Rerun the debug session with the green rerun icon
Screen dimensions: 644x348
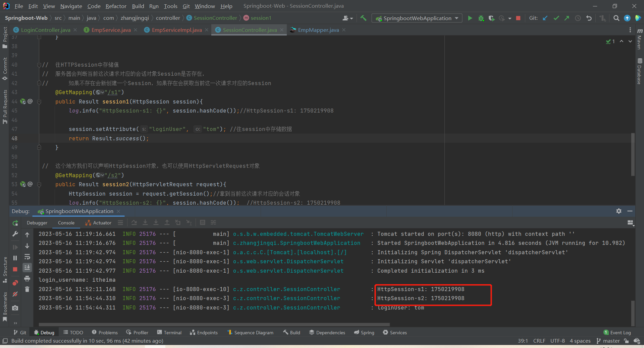point(15,223)
